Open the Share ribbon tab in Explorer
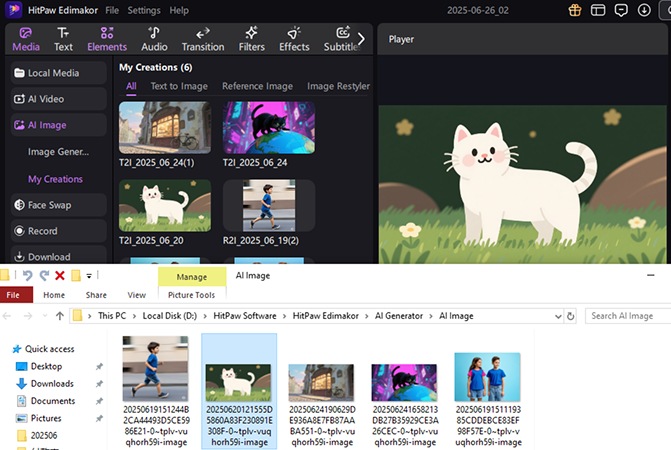This screenshot has width=671, height=450. pyautogui.click(x=96, y=295)
